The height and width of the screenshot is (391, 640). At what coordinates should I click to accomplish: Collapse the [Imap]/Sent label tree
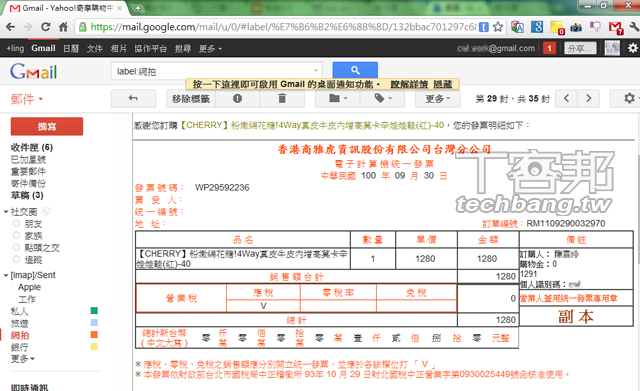coord(6,275)
